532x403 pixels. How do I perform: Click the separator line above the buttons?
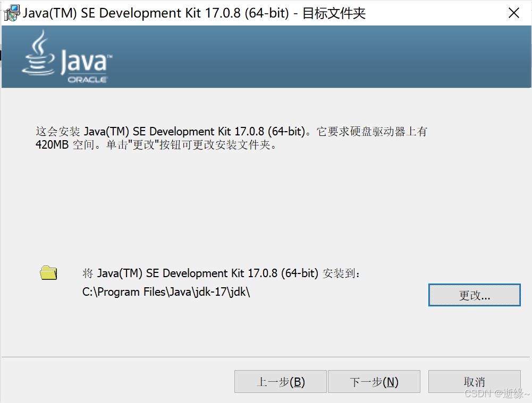(266, 357)
